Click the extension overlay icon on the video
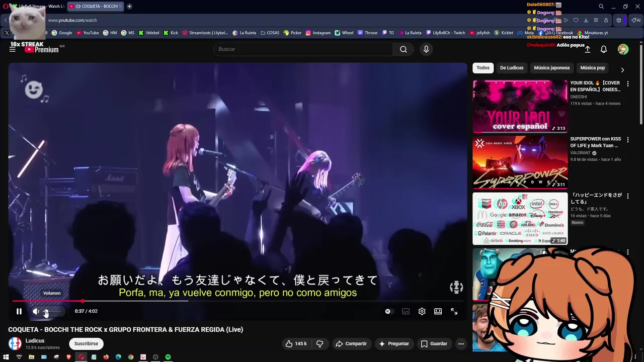Screen dimensions: 644x362 click(x=456, y=287)
